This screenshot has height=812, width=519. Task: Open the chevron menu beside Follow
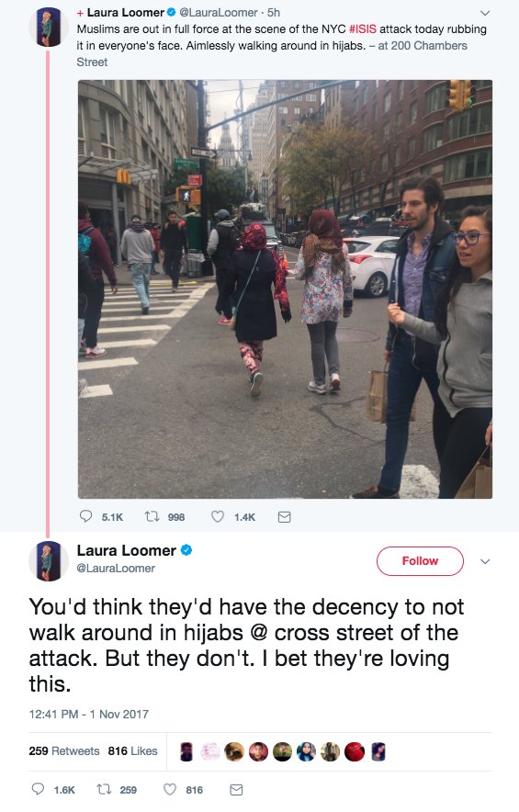(x=485, y=561)
